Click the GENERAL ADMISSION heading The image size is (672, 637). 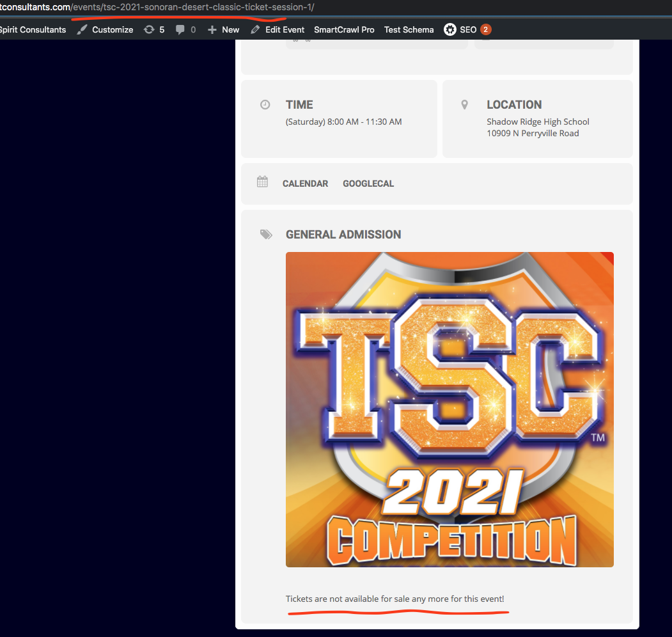(343, 235)
